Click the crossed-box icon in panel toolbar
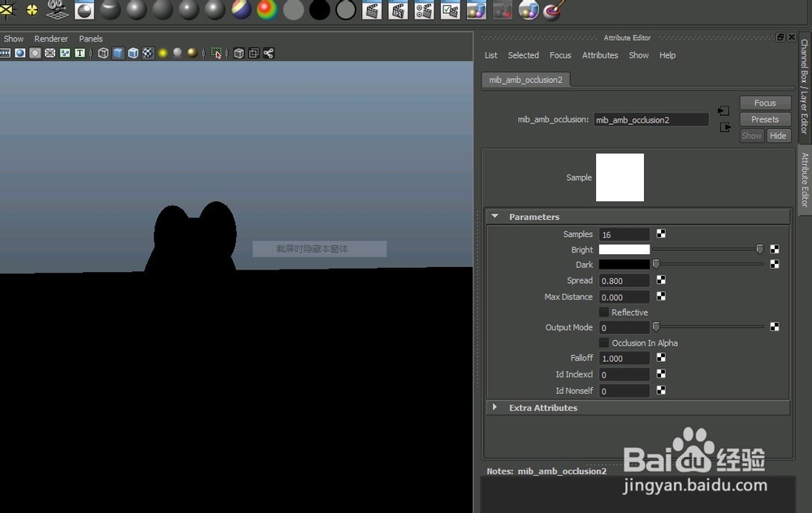812x513 pixels. 50,54
